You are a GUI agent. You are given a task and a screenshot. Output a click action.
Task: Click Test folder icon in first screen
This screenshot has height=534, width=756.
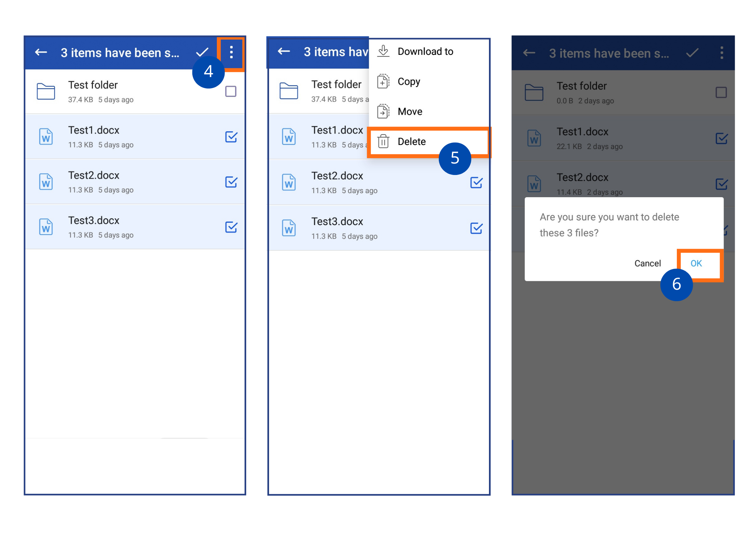(x=46, y=91)
